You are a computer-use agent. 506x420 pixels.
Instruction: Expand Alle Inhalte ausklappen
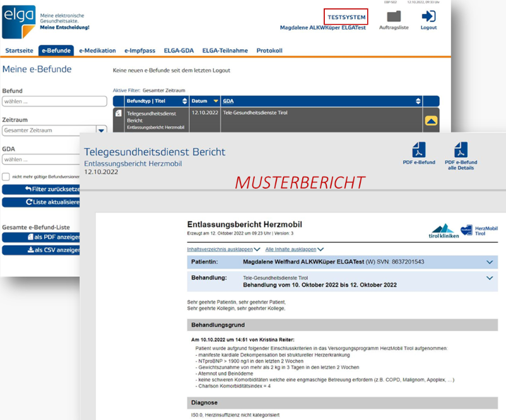click(x=294, y=249)
